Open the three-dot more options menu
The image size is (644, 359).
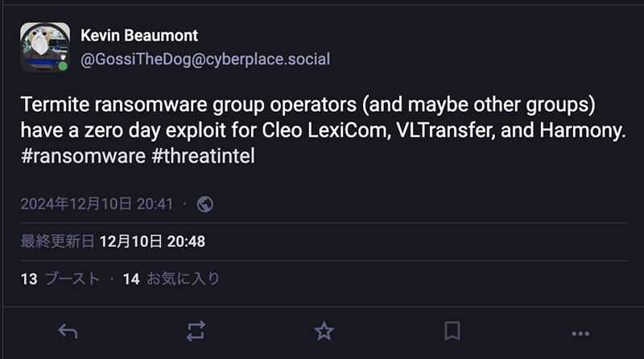580,332
